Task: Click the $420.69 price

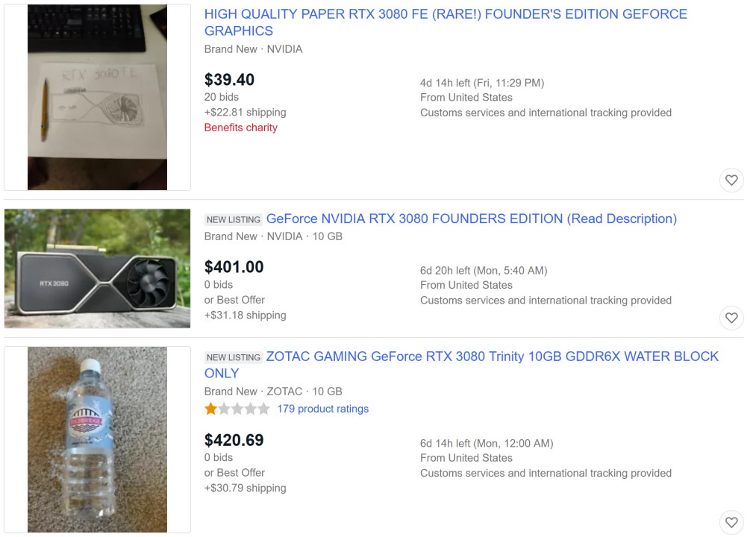Action: 234,440
